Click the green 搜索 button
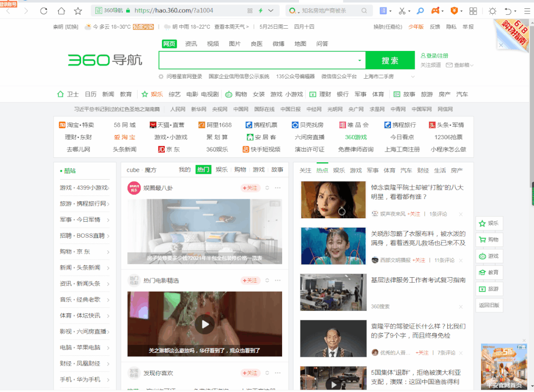The width and height of the screenshot is (534, 392). [x=390, y=60]
